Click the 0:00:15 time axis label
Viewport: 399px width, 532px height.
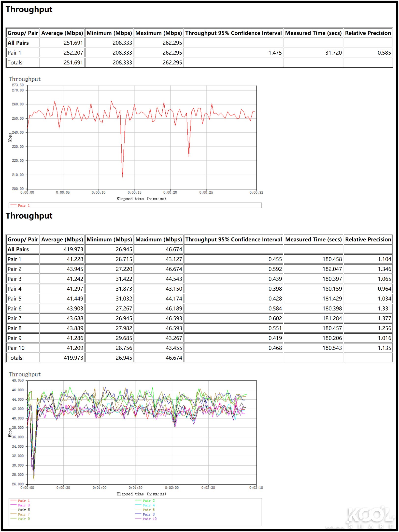(x=134, y=192)
